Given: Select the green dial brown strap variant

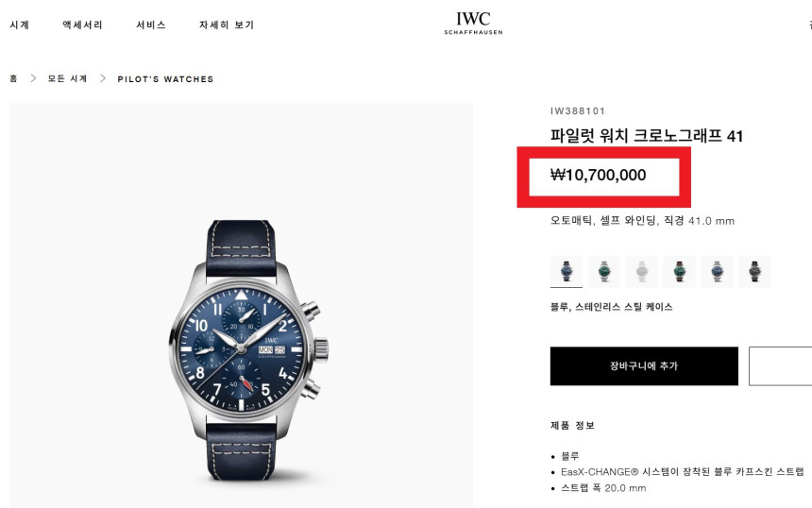Looking at the screenshot, I should point(679,271).
